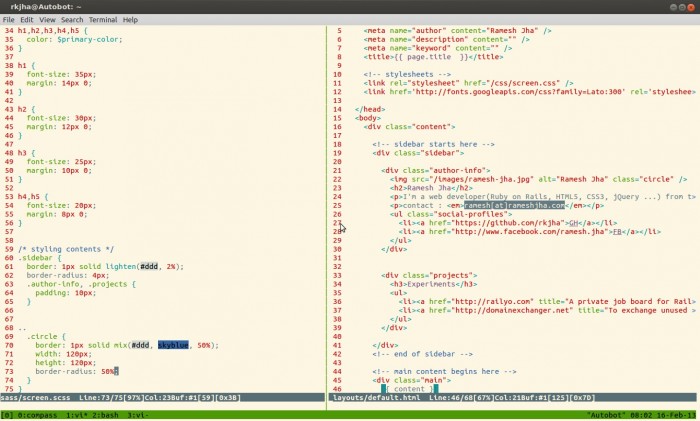Switch to tmux window 0:compass
Viewport: 700px width, 421px height.
[37, 414]
